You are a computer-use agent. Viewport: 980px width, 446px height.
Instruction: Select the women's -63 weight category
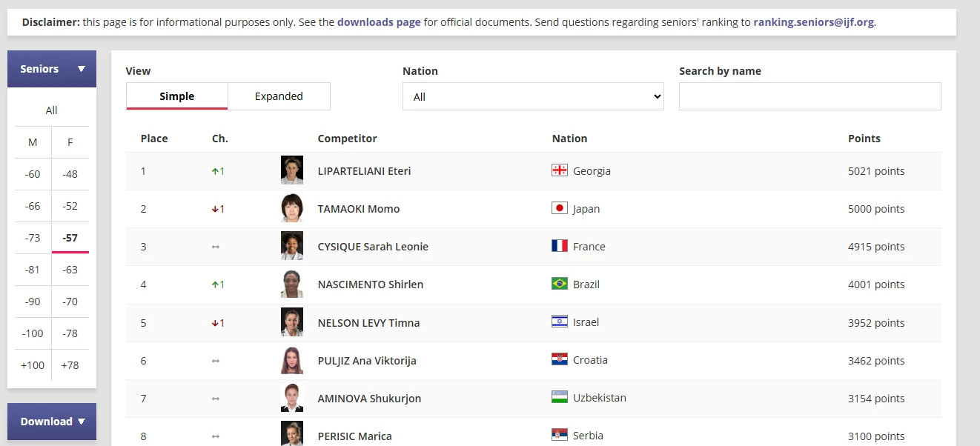(x=70, y=270)
